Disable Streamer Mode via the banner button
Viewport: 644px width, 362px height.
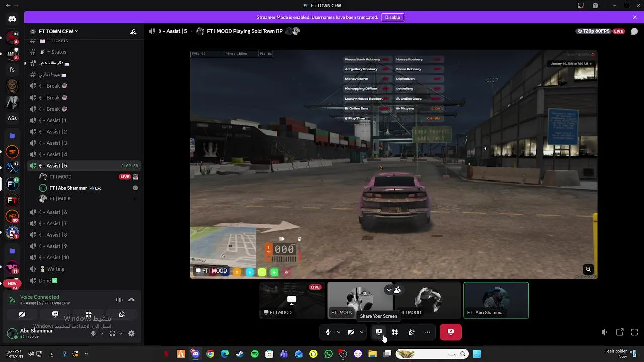(392, 17)
